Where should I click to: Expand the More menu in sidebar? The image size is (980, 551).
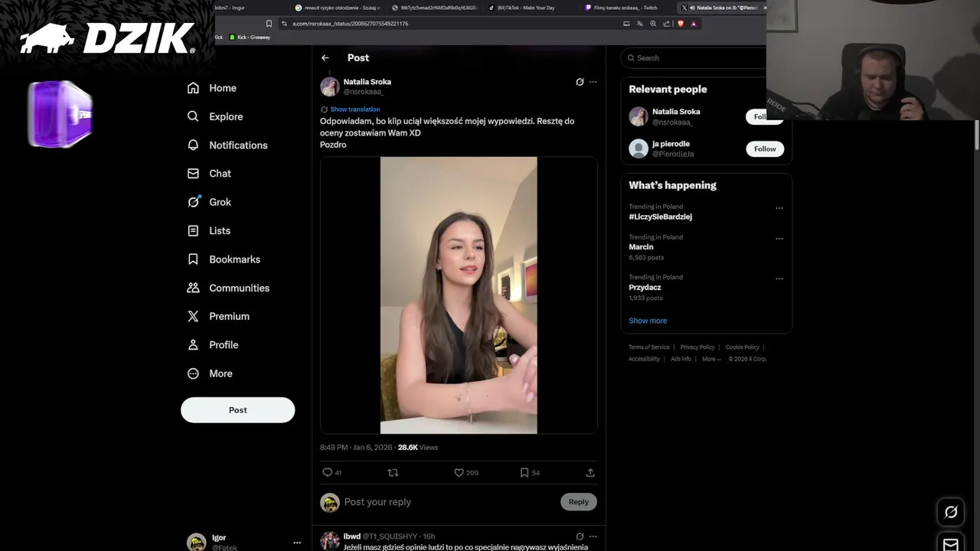(210, 373)
